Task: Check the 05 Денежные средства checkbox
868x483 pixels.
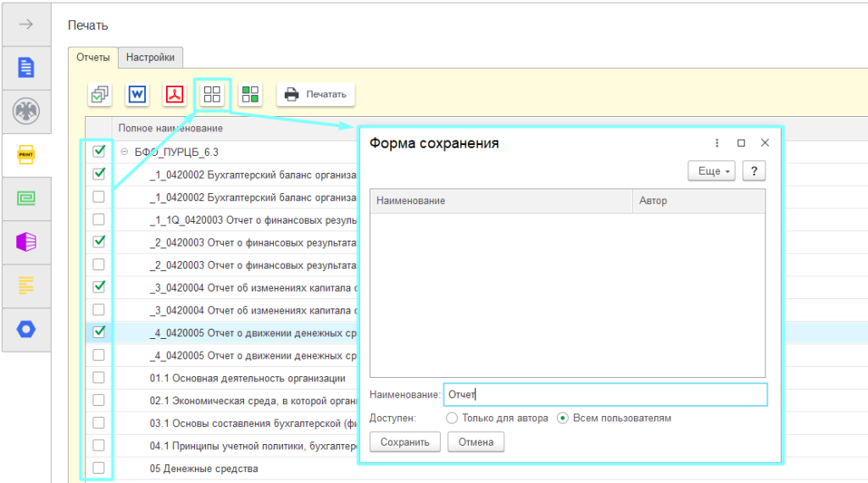Action: click(99, 468)
